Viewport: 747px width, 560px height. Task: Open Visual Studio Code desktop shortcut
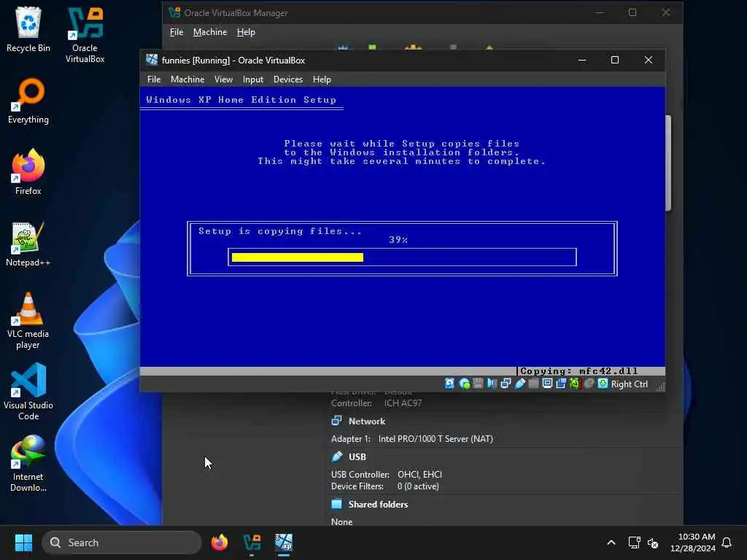tap(28, 392)
